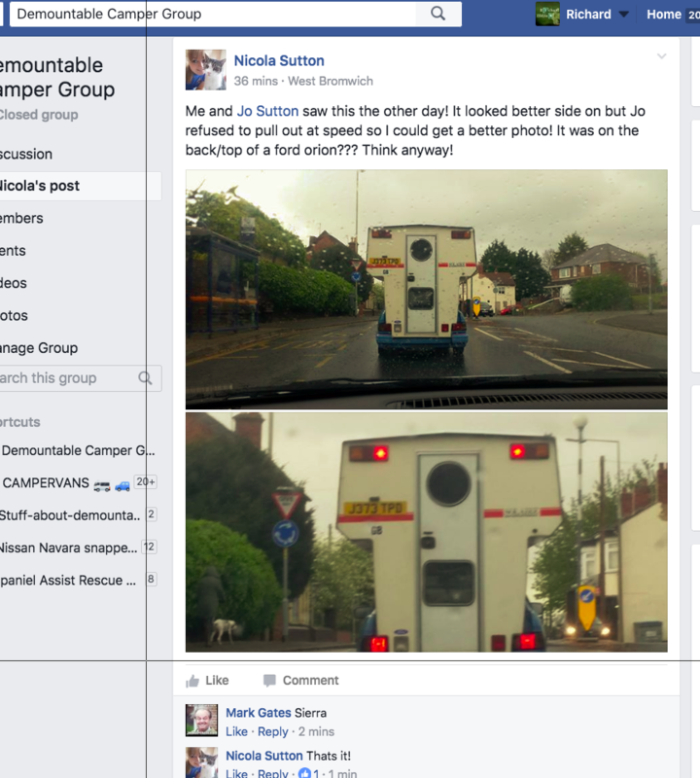Click Like under Mark Gates' Sierra comment

pyautogui.click(x=236, y=732)
